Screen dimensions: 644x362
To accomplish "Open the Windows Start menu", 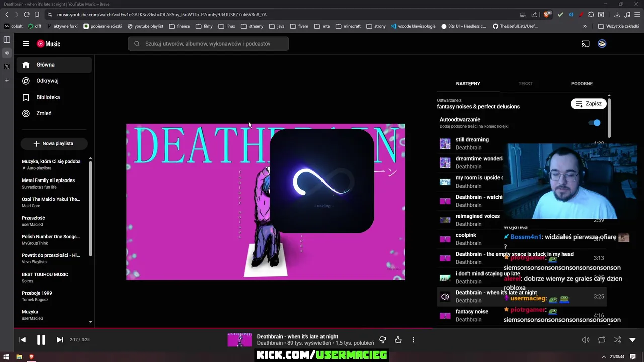I will (7, 357).
